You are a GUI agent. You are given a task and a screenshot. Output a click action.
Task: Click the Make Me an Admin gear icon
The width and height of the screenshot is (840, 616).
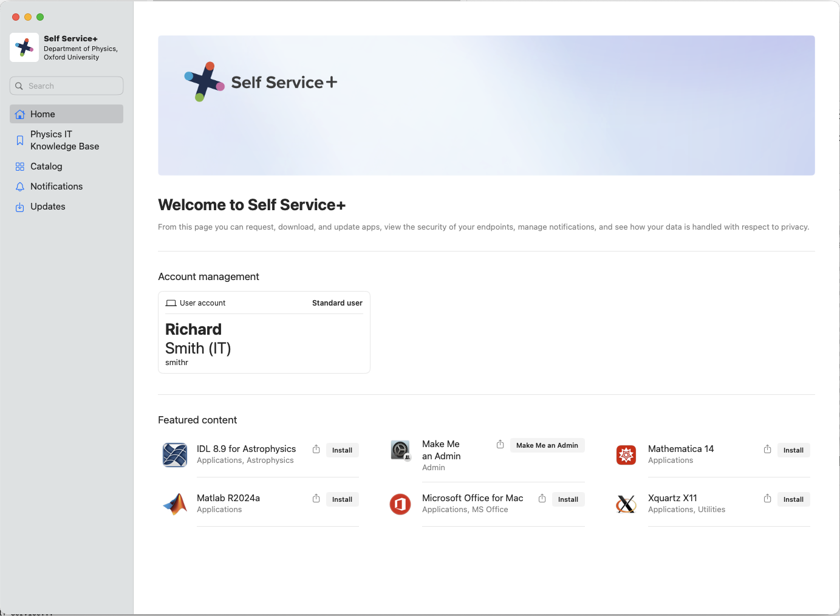pos(400,450)
